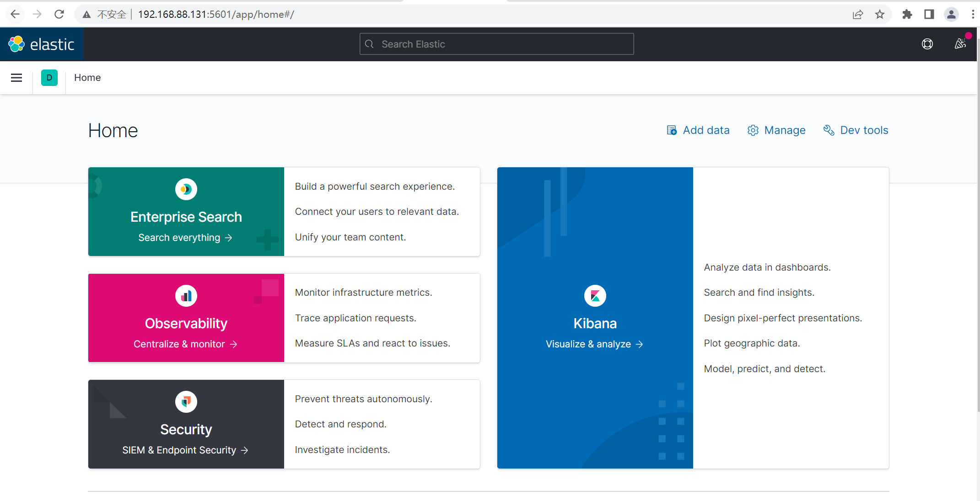980x501 pixels.
Task: Open the hamburger navigation menu
Action: tap(16, 78)
